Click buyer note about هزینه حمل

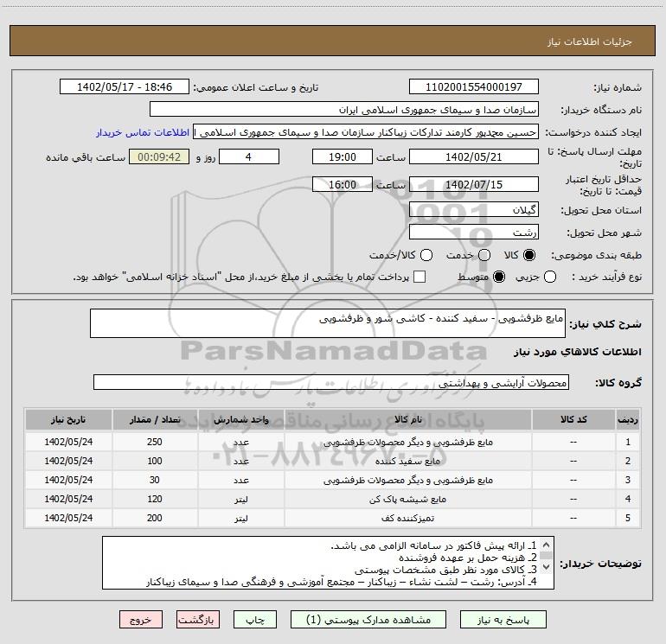[x=468, y=558]
